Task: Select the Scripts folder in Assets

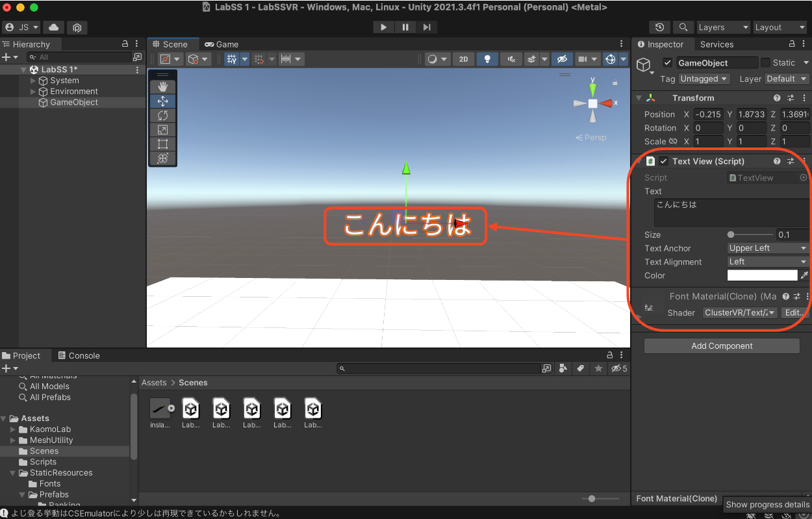Action: coord(43,462)
